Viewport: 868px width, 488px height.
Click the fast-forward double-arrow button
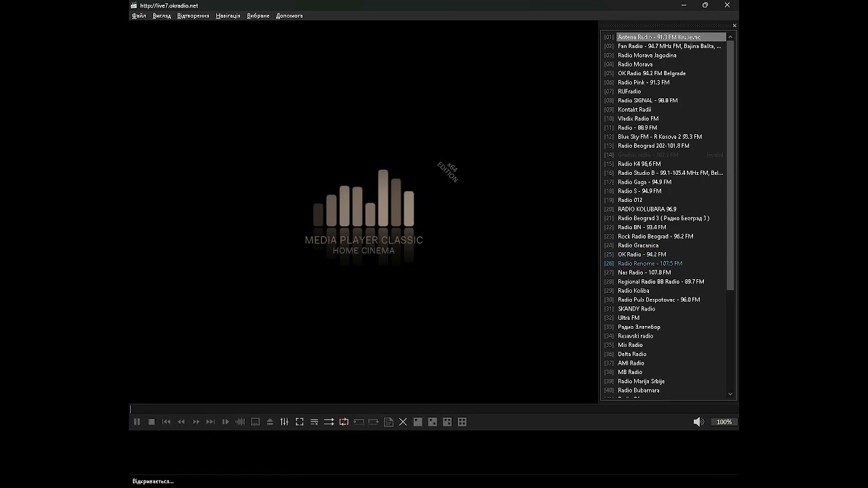[196, 422]
